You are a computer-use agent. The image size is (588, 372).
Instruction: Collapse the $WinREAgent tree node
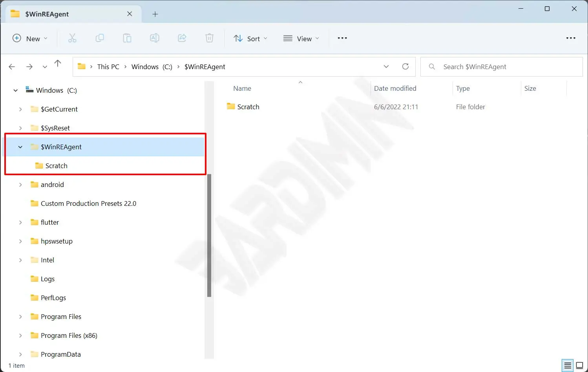click(x=20, y=147)
